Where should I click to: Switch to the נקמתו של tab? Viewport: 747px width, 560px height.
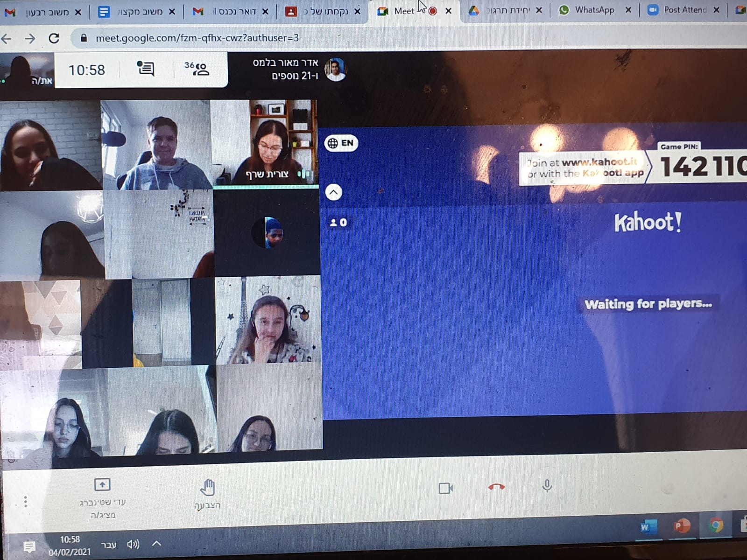324,11
